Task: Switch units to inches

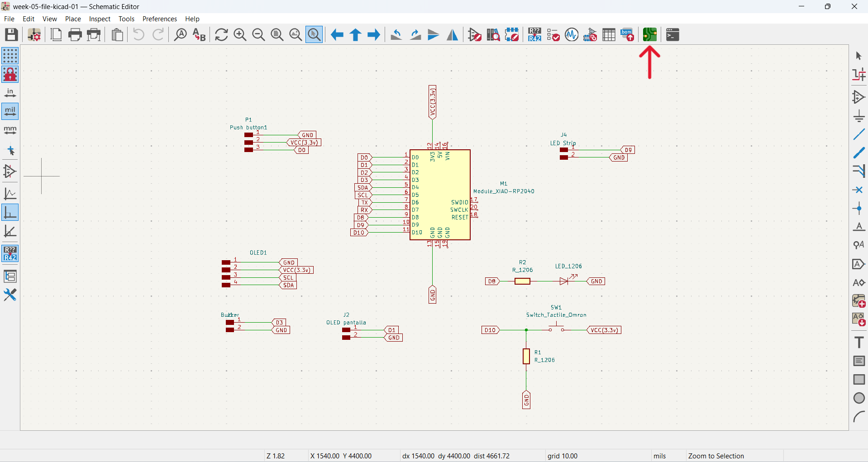Action: coord(10,93)
